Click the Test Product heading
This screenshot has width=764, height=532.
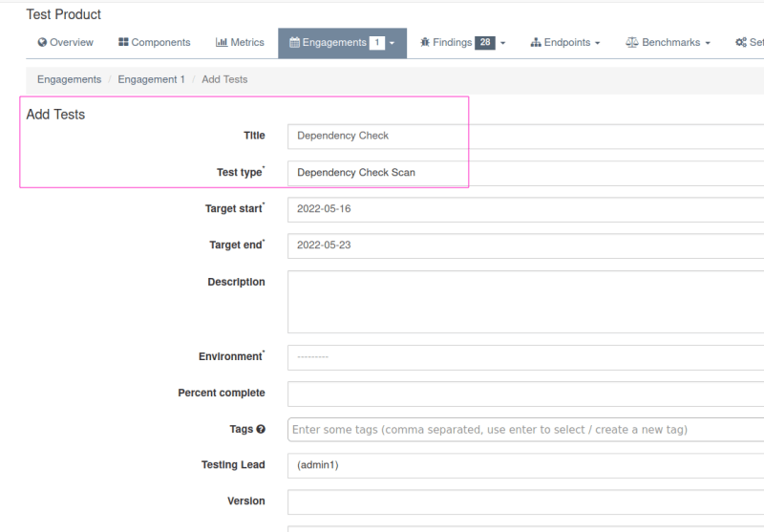tap(63, 14)
